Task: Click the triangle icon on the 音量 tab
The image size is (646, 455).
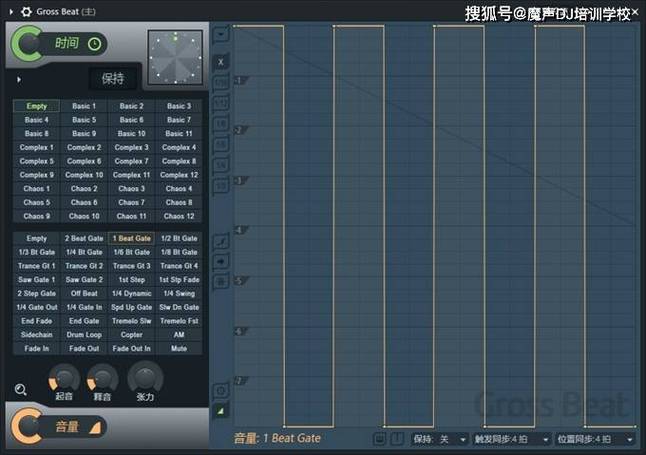Action: [x=95, y=427]
